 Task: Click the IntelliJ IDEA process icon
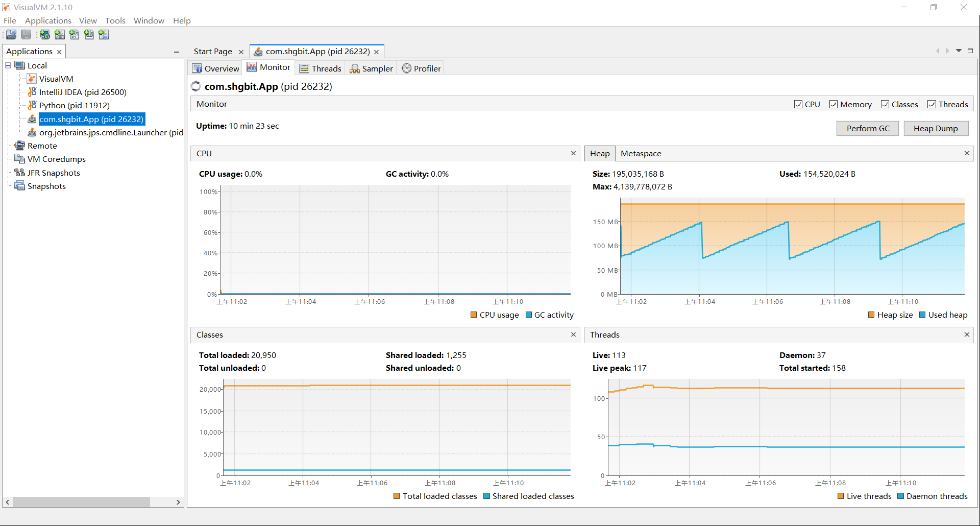(32, 92)
